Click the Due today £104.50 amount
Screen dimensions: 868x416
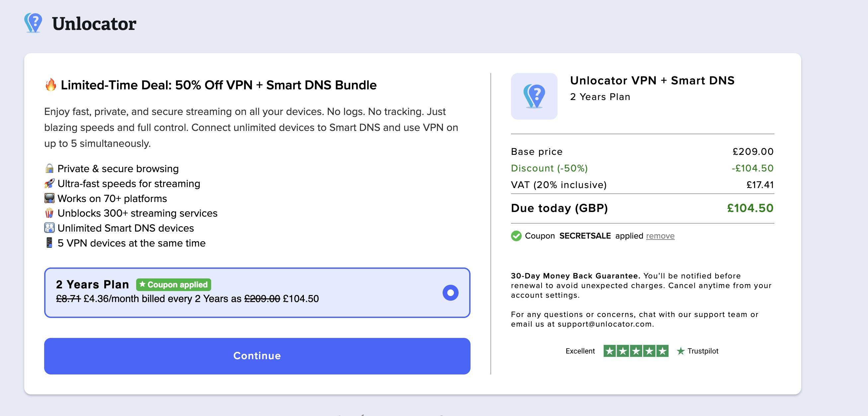(x=750, y=208)
